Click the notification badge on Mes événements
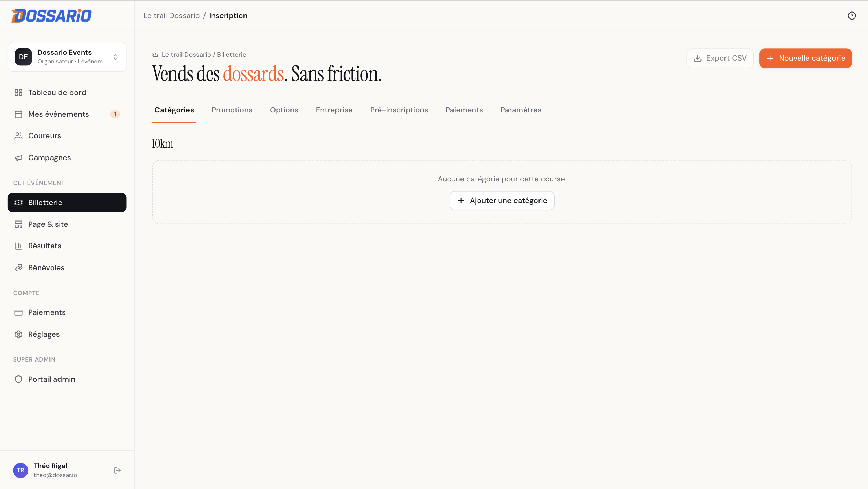Viewport: 868px width, 489px height. (x=115, y=114)
